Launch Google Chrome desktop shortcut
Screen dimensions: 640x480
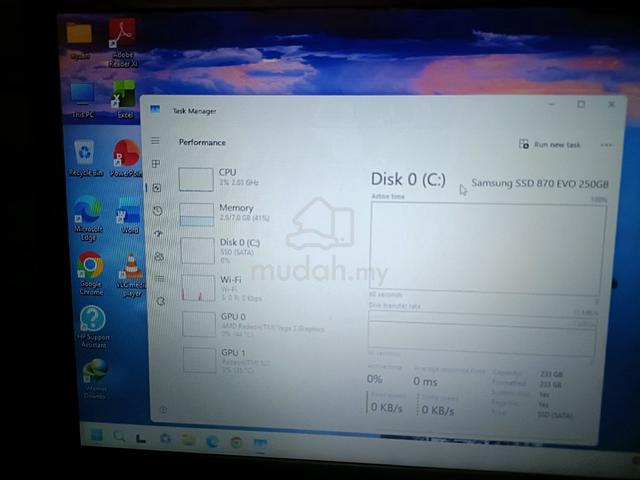click(91, 273)
